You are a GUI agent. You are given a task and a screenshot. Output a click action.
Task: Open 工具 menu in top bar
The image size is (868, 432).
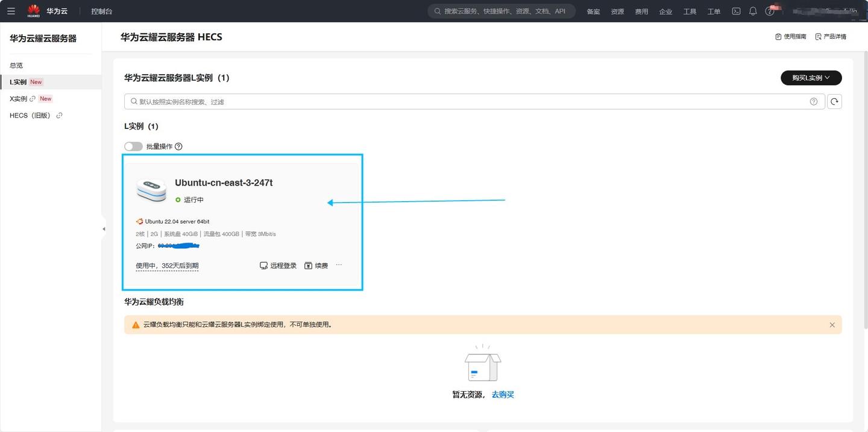[690, 11]
